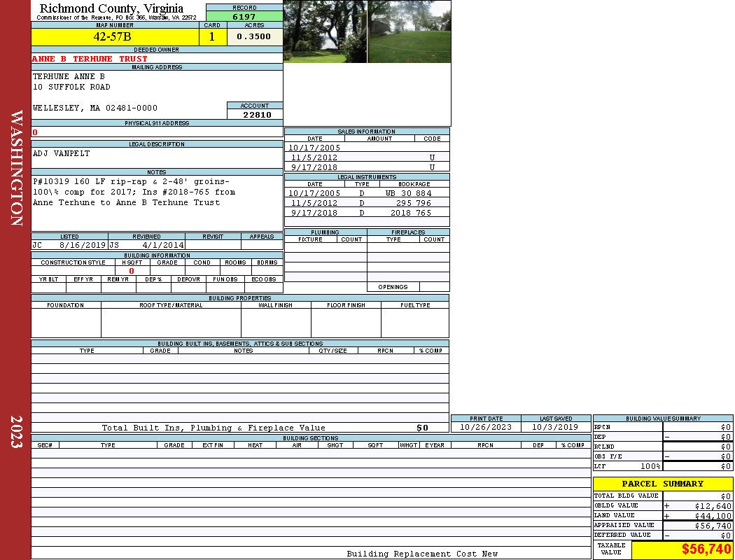Open the right lawn property photo

coord(409,31)
